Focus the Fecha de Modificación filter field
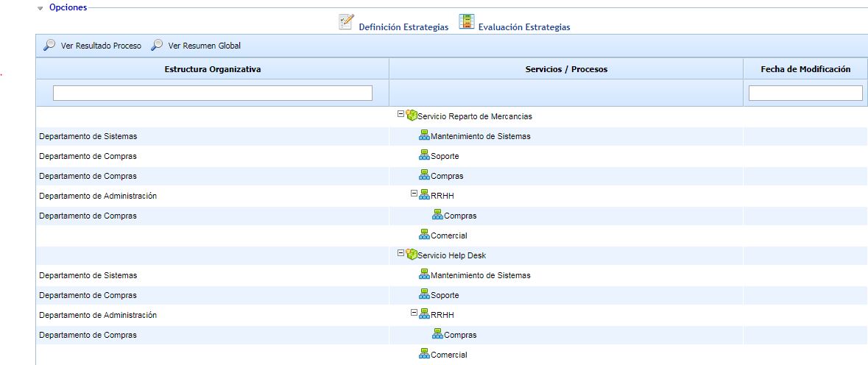Viewport: 868px width, 365px height. coord(805,93)
